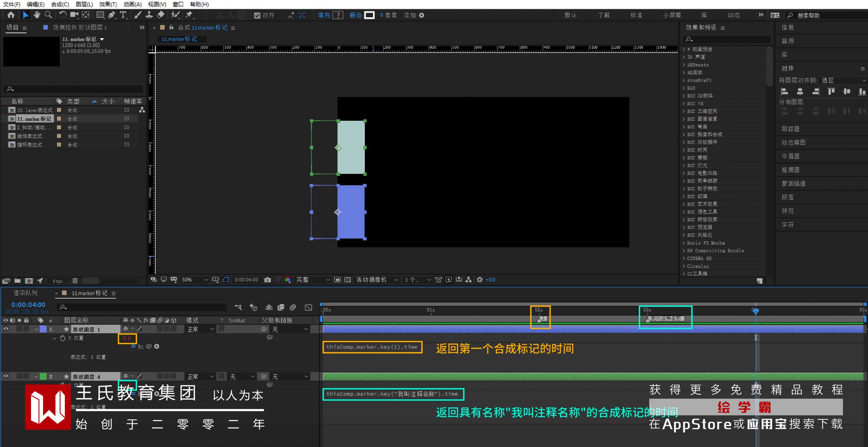The image size is (868, 447).
Task: Select the Zoom magnifier tool
Action: (49, 15)
